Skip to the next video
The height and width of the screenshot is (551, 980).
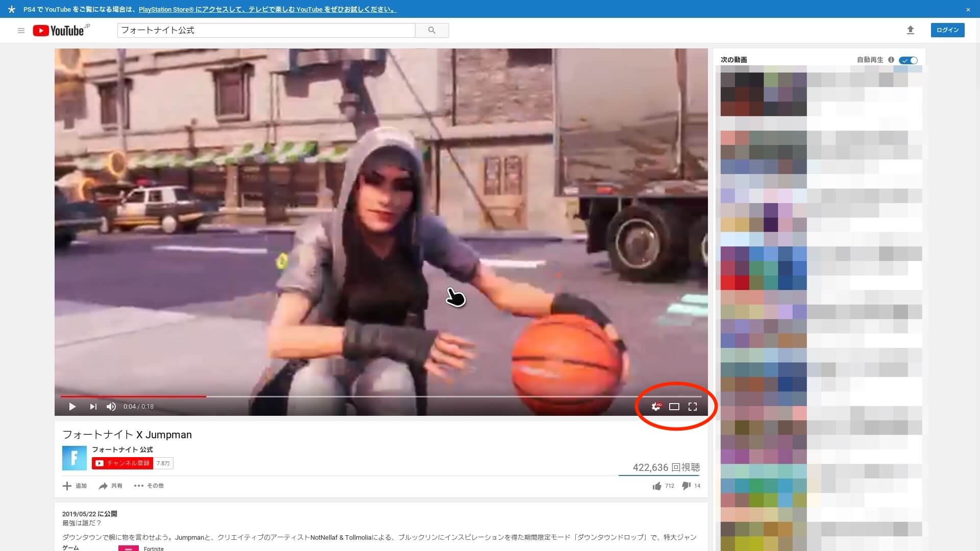coord(93,407)
